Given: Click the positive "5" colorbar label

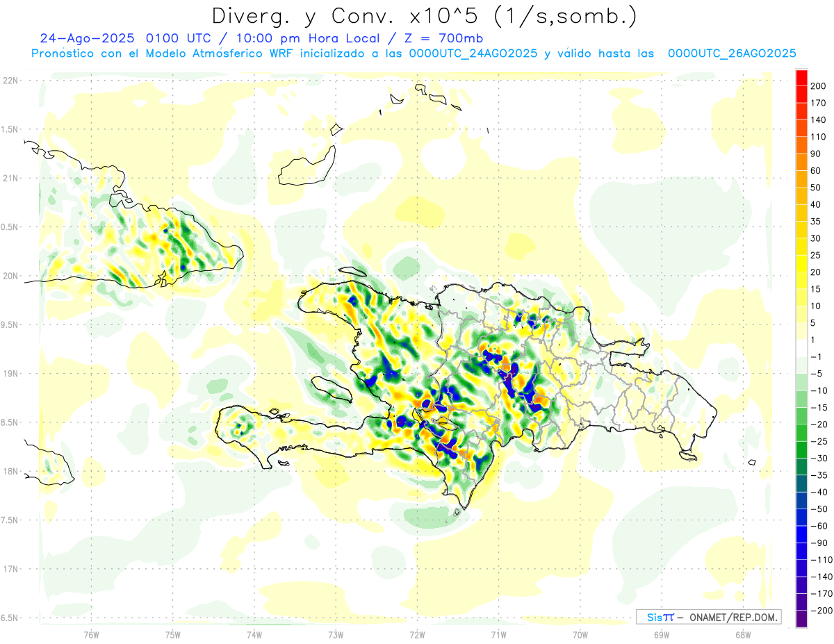Looking at the screenshot, I should pyautogui.click(x=814, y=323).
